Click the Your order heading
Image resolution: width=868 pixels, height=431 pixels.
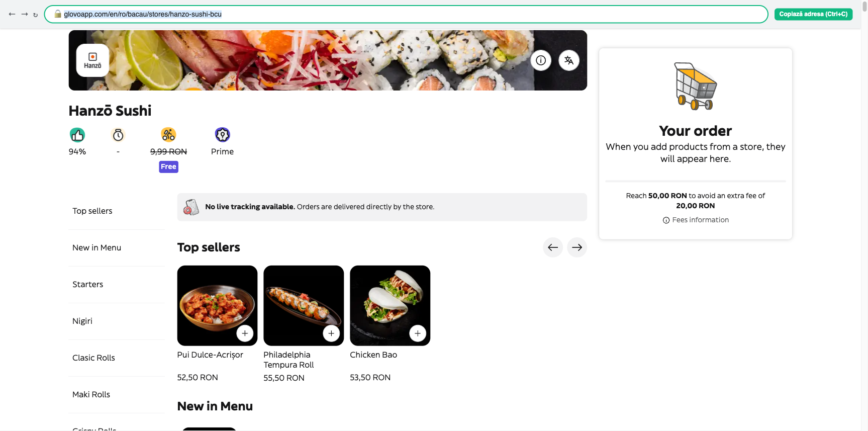tap(696, 131)
